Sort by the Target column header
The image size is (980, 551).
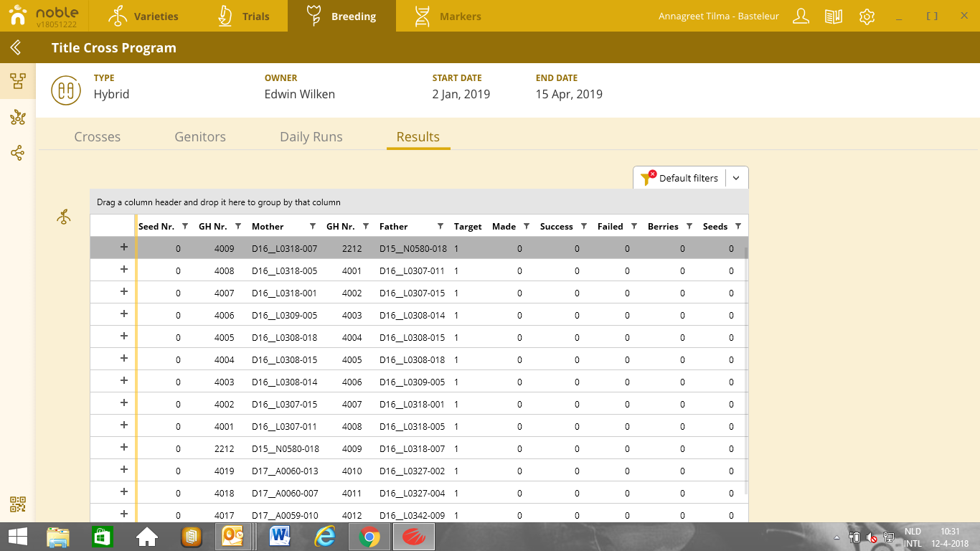468,227
